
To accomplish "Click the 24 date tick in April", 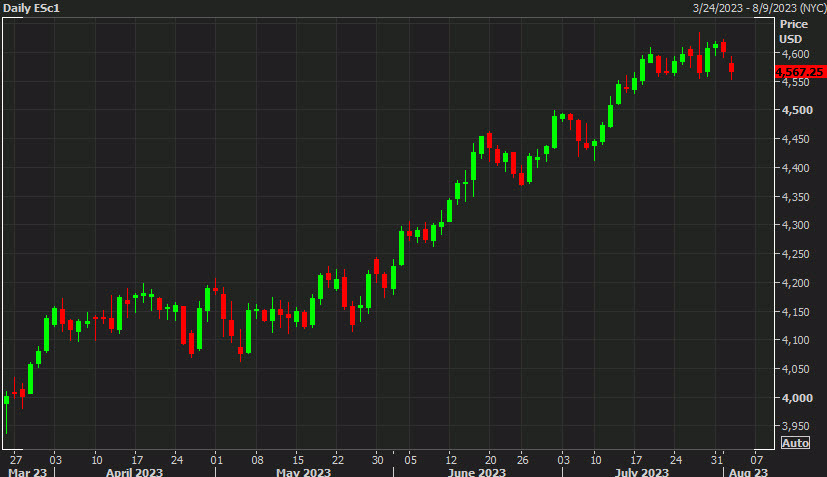I will 177,460.
